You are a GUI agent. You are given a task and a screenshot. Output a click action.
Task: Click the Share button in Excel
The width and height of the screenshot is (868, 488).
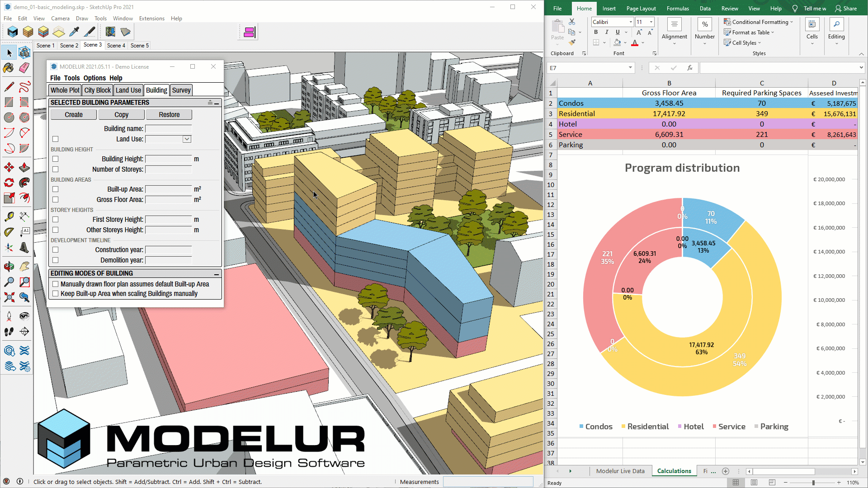[x=846, y=8]
